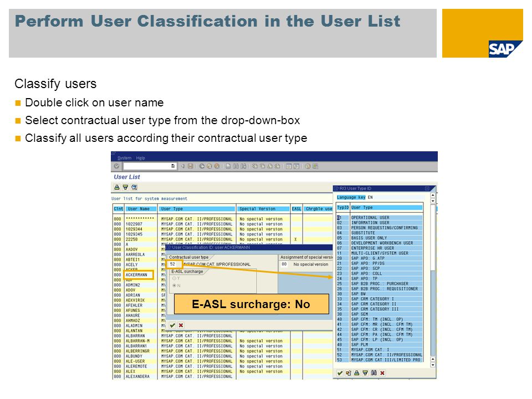Click the special version field containing 00
The image size is (532, 399).
[284, 264]
